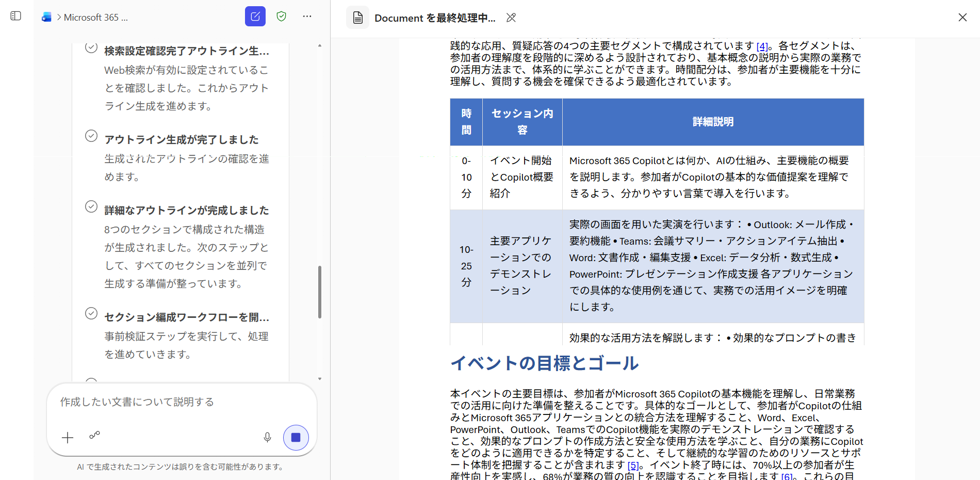Click checkmark beside セクション編成ワークフロー step

(91, 314)
